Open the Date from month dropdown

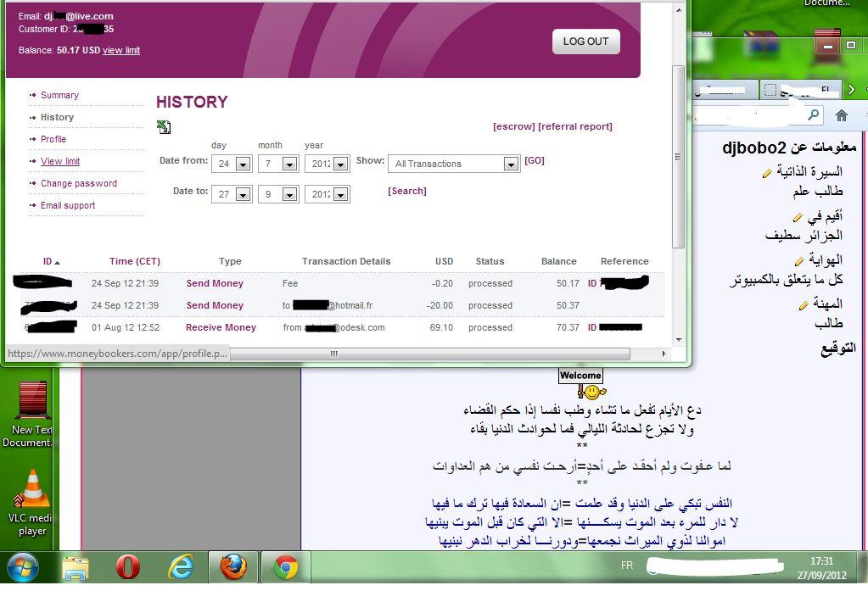coord(289,164)
